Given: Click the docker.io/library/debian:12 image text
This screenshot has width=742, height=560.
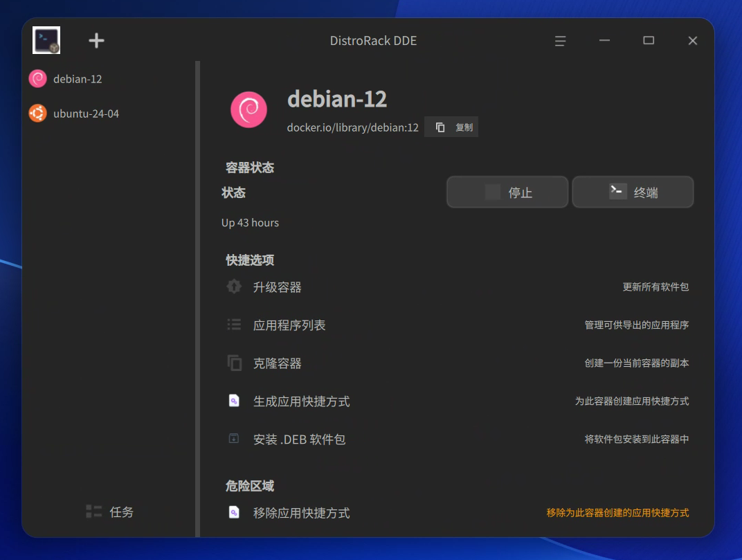Looking at the screenshot, I should pyautogui.click(x=352, y=127).
